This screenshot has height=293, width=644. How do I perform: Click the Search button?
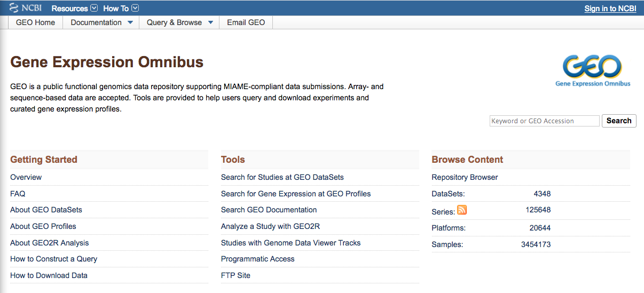[619, 121]
